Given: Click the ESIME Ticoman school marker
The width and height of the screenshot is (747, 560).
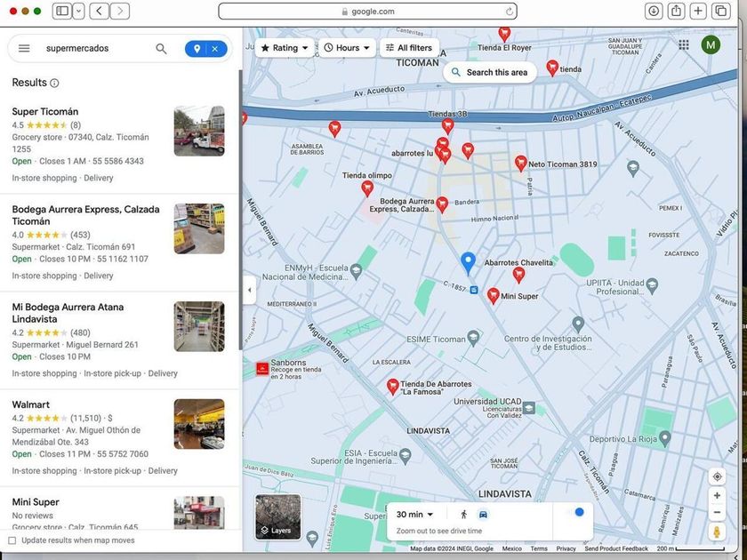Looking at the screenshot, I should pyautogui.click(x=473, y=338).
